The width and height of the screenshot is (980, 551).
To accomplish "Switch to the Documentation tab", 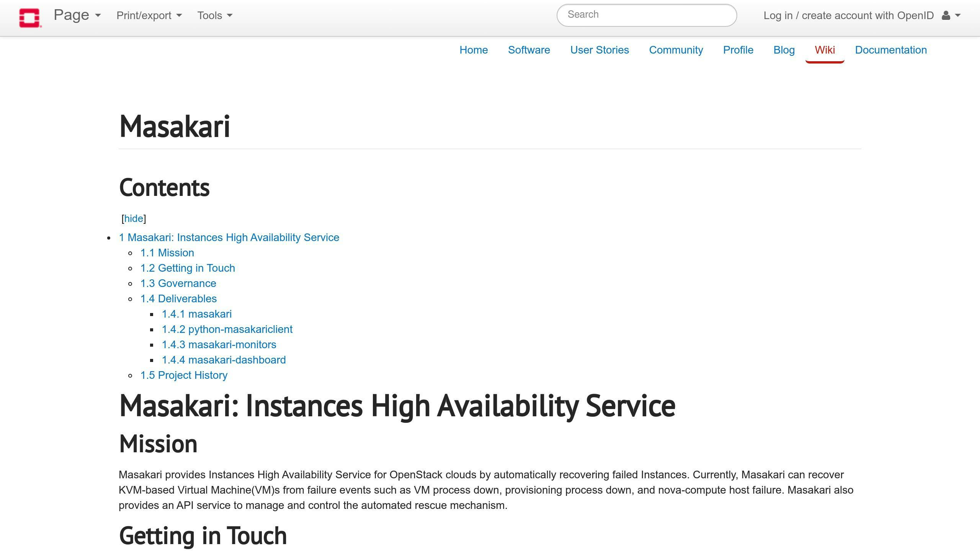I will click(x=890, y=50).
